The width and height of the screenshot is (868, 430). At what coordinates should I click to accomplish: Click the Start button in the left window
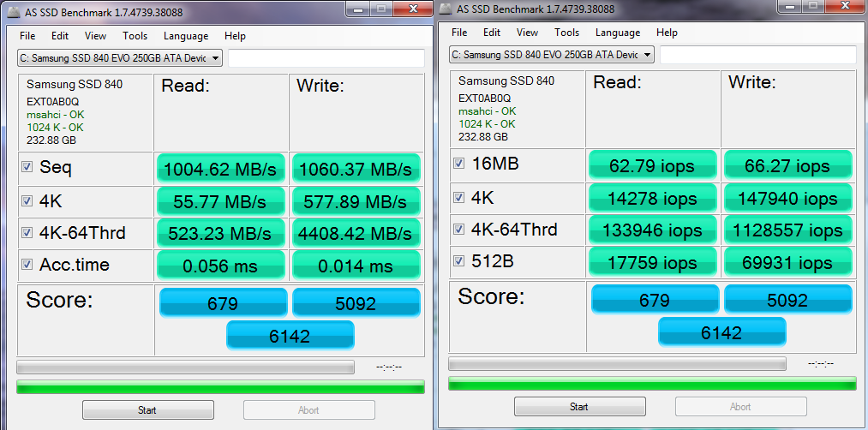[x=147, y=410]
